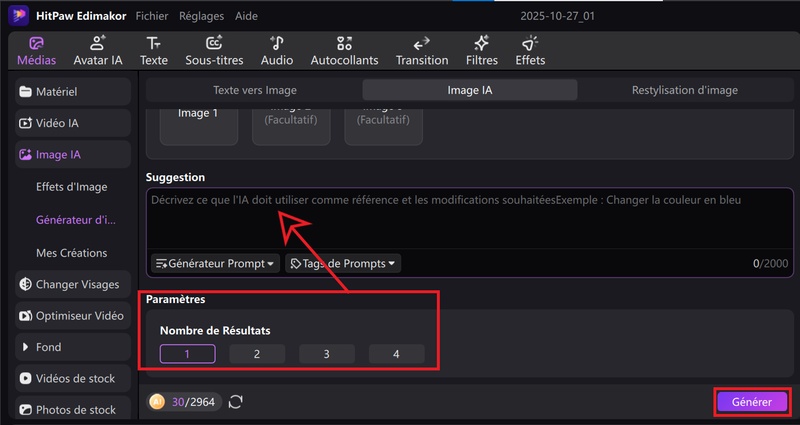The height and width of the screenshot is (425, 800).
Task: Open the Autocollants stickers panel
Action: [x=345, y=51]
